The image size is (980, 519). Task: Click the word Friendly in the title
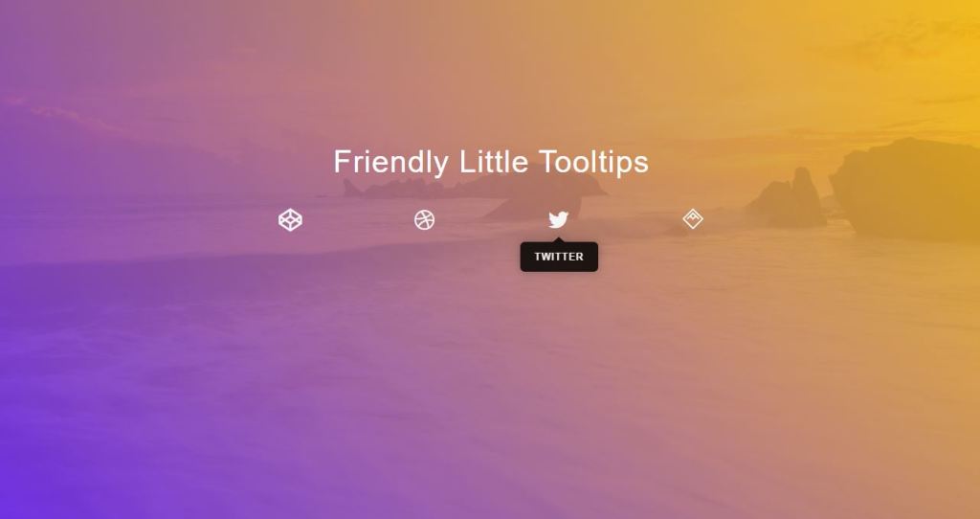[390, 163]
